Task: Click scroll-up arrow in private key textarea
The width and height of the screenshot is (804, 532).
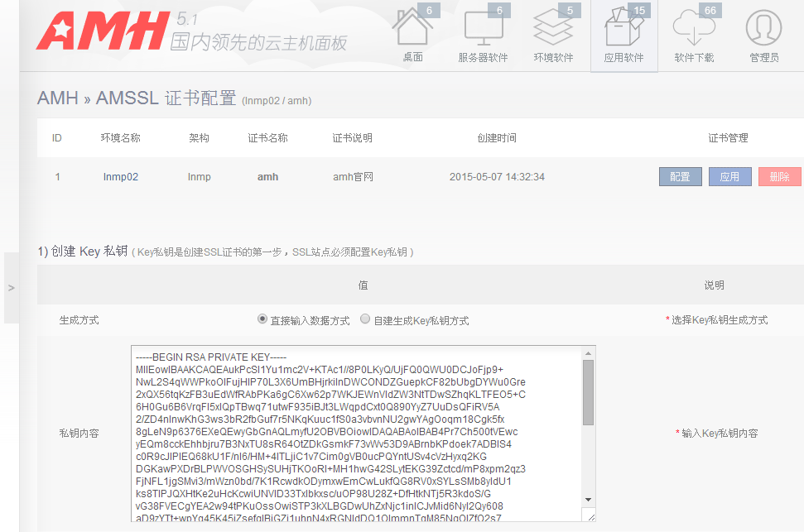Action: 588,353
